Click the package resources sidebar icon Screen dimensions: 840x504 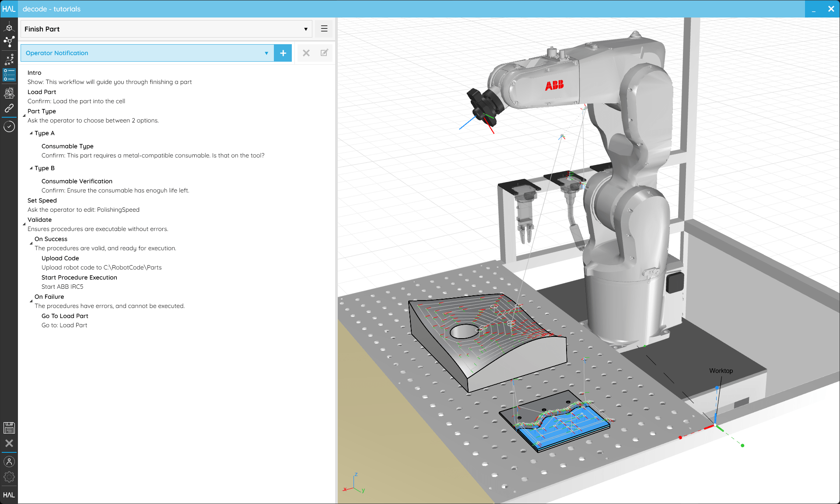[x=9, y=92]
